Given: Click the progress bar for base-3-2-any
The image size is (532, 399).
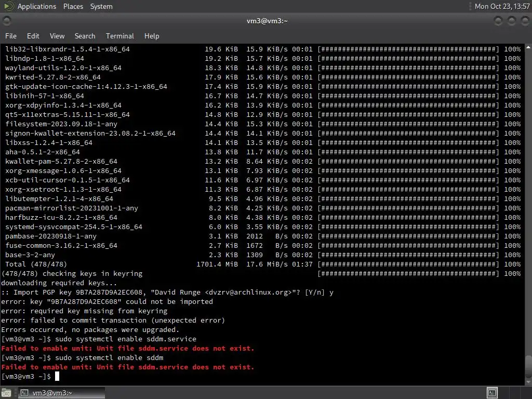Looking at the screenshot, I should [x=408, y=255].
